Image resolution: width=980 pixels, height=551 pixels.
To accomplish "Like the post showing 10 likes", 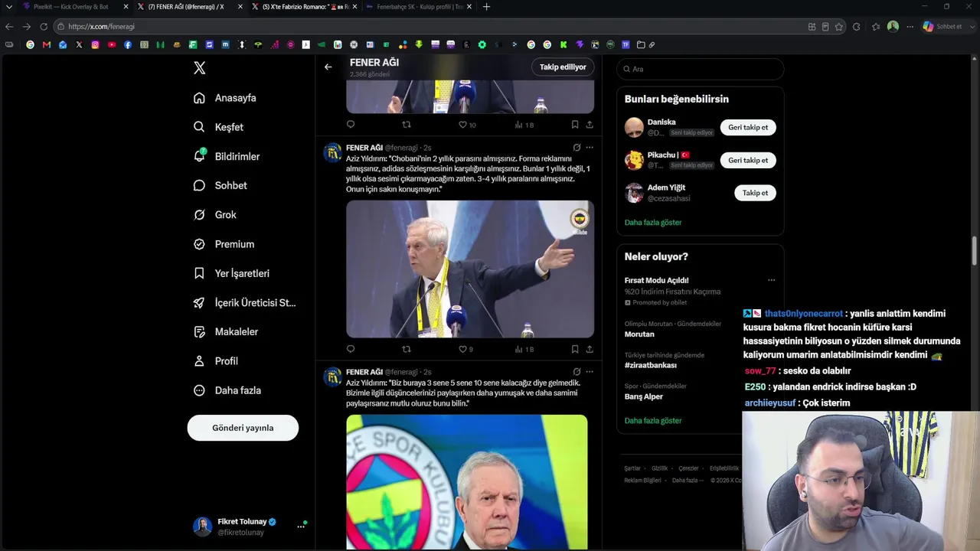I will coord(467,125).
